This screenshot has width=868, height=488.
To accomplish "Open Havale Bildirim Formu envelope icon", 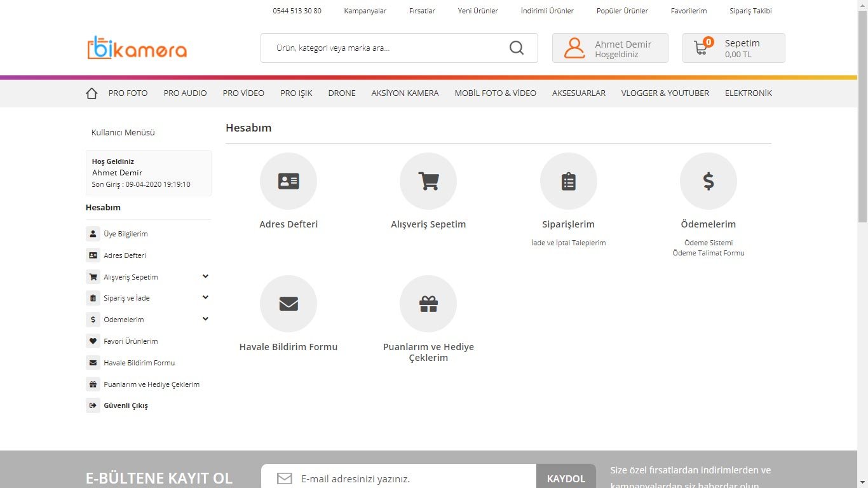I will click(288, 304).
